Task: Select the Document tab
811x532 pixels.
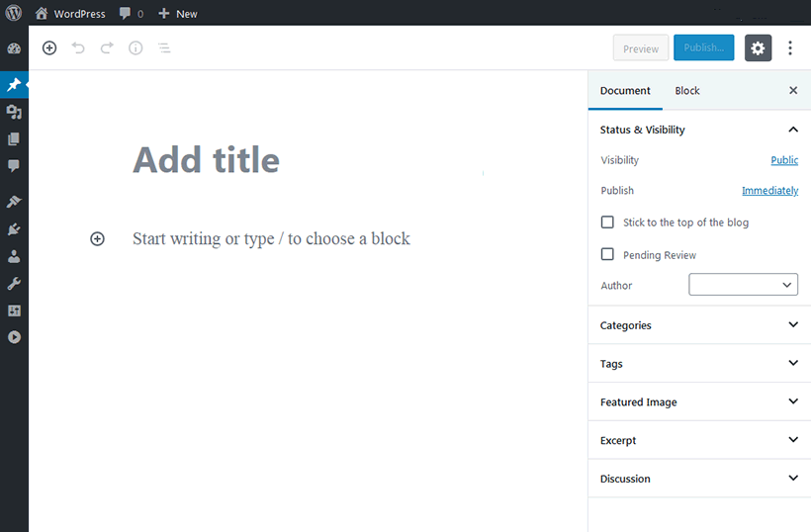Action: pos(625,91)
